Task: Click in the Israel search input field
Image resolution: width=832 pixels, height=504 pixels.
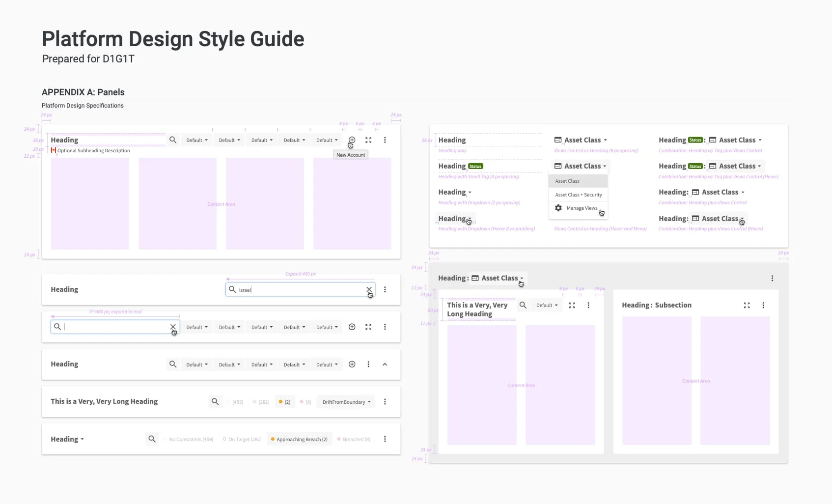Action: [300, 289]
